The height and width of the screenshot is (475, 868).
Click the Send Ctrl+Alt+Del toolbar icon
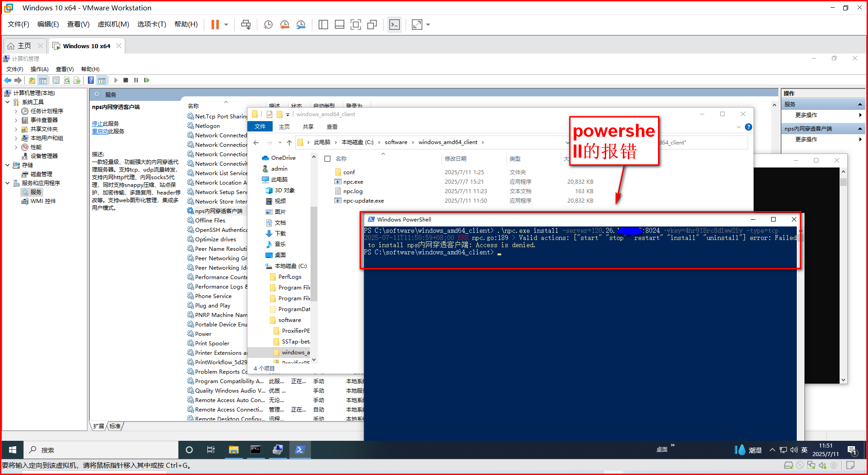tap(246, 25)
